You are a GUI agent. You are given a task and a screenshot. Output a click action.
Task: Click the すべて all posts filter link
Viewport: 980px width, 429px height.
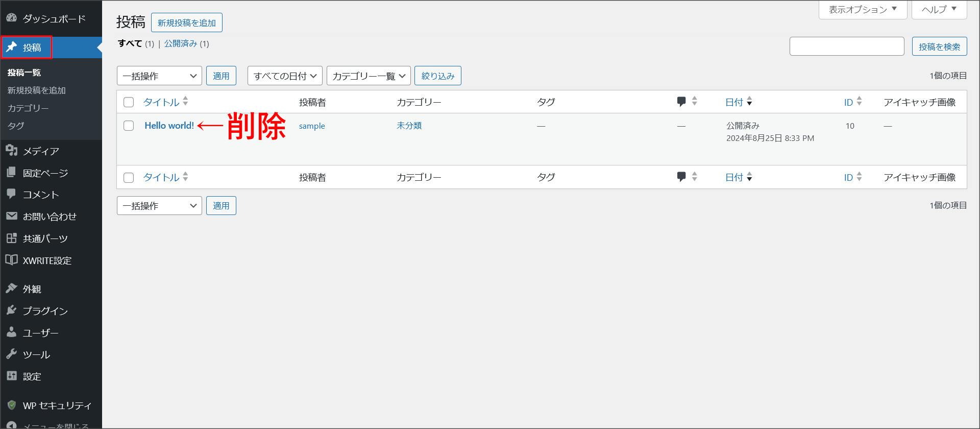pos(130,43)
